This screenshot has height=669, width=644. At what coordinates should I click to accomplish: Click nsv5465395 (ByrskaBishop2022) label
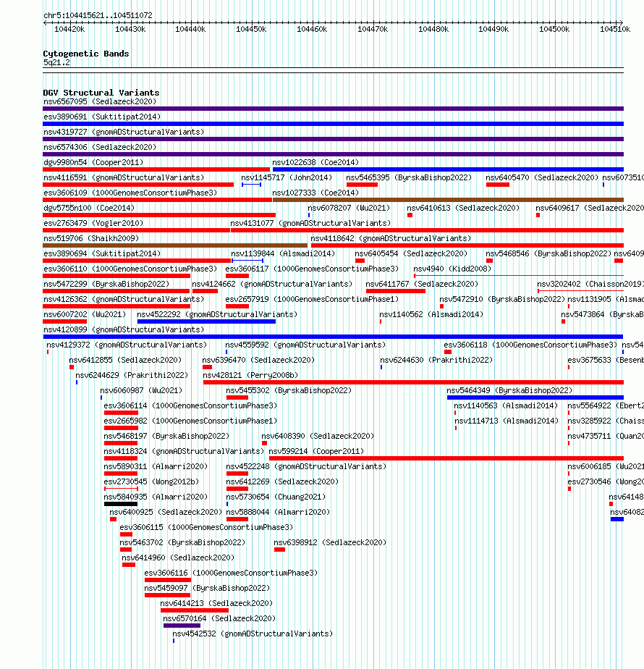tap(409, 177)
